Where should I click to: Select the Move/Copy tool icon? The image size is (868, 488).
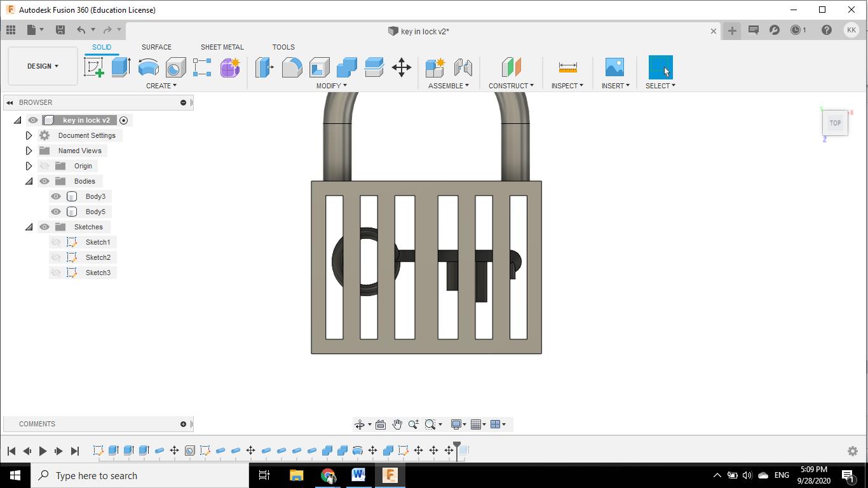tap(402, 67)
